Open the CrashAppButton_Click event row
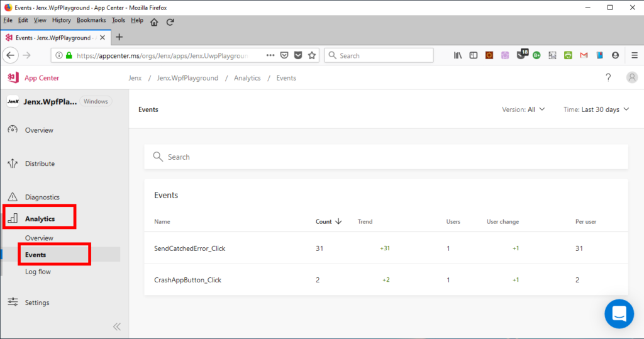This screenshot has height=339, width=644. (x=386, y=279)
